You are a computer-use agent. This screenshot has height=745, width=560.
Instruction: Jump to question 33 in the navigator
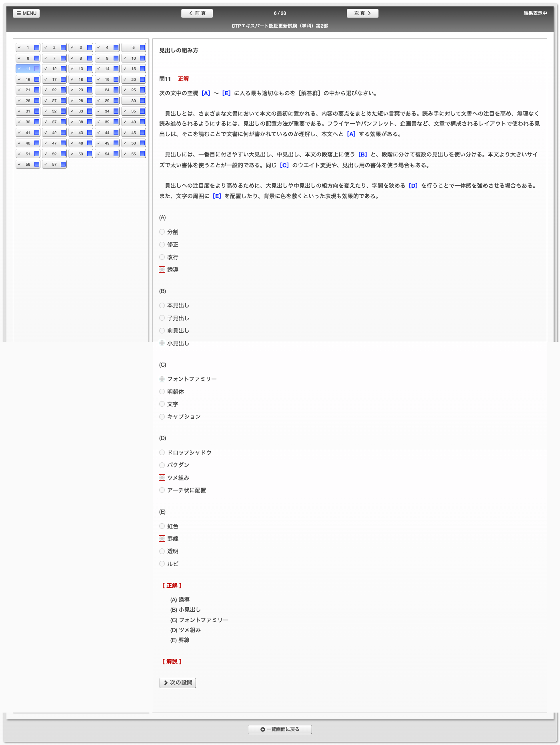click(80, 111)
